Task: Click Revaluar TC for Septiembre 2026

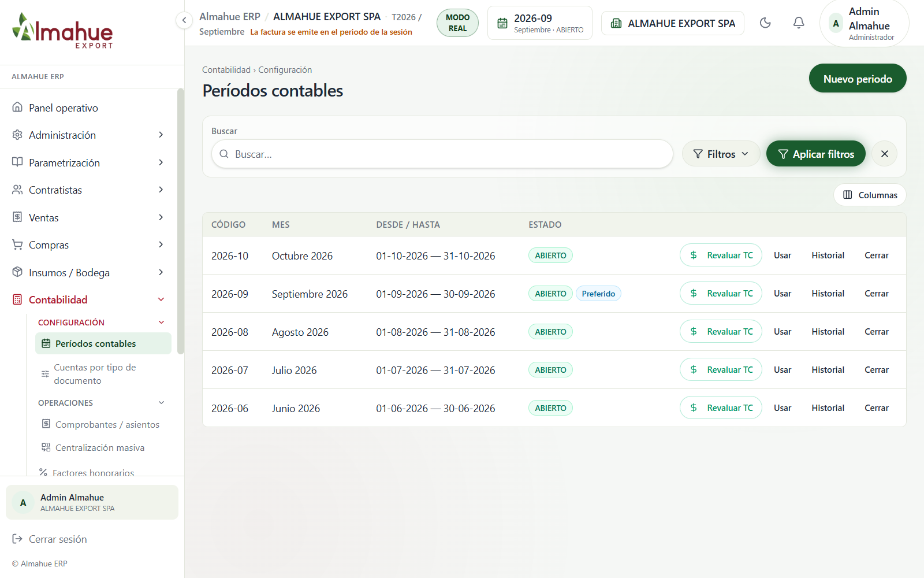Action: tap(721, 293)
